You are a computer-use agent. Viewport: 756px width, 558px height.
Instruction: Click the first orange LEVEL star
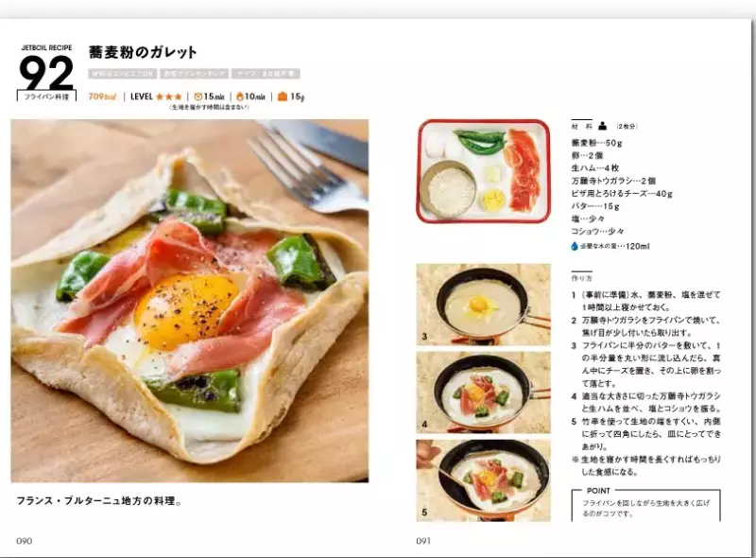pyautogui.click(x=160, y=96)
